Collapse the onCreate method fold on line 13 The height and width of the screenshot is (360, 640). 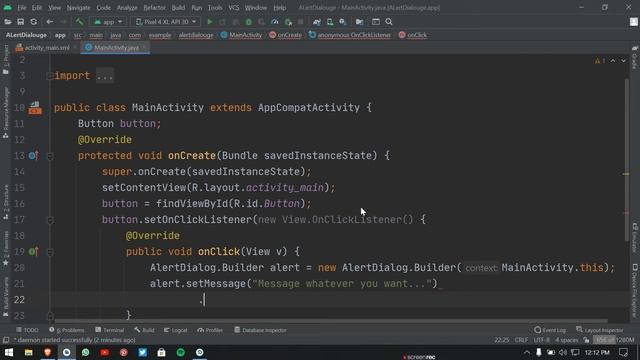50,156
